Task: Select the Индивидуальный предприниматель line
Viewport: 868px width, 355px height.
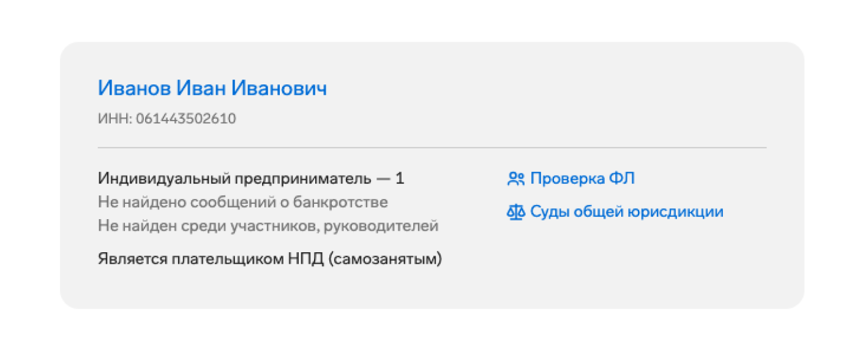Action: point(234,179)
